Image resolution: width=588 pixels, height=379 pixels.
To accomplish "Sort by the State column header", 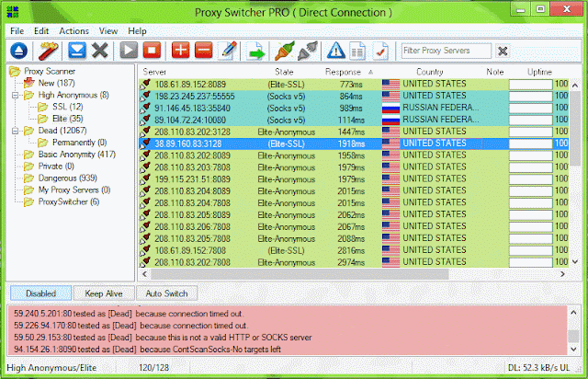I will (x=284, y=72).
